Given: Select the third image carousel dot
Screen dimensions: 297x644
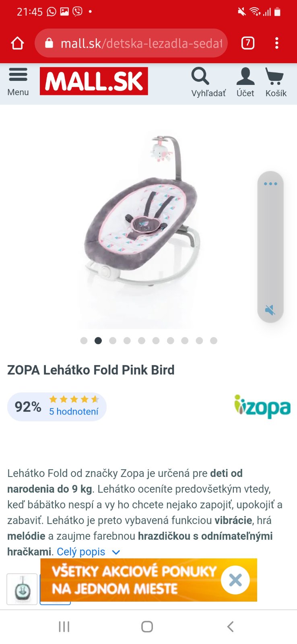Looking at the screenshot, I should tap(113, 341).
